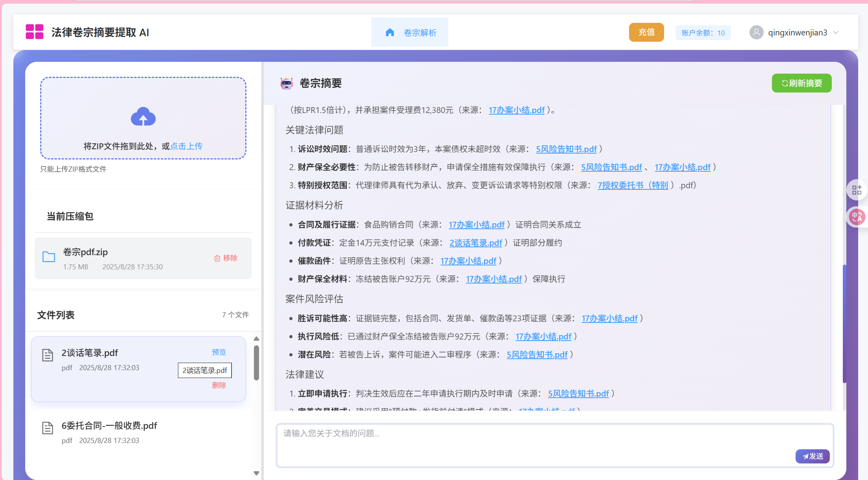Viewport: 868px width, 480px height.
Task: Preview 2谈话笔录.pdf via 预览
Action: tap(219, 352)
